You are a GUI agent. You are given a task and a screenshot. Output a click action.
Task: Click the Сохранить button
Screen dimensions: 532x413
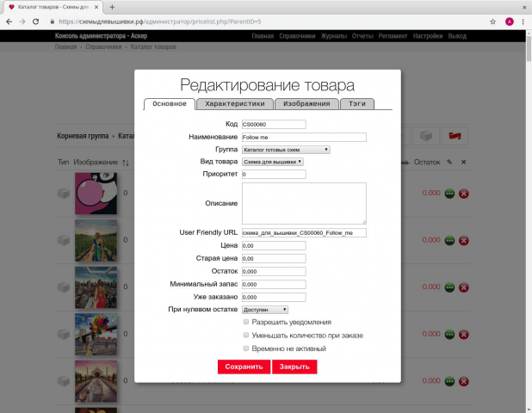(x=244, y=367)
